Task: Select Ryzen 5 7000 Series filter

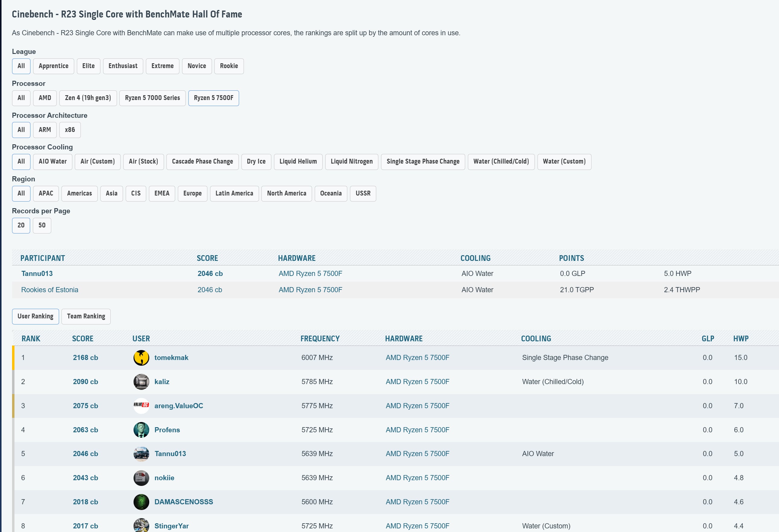Action: click(153, 98)
